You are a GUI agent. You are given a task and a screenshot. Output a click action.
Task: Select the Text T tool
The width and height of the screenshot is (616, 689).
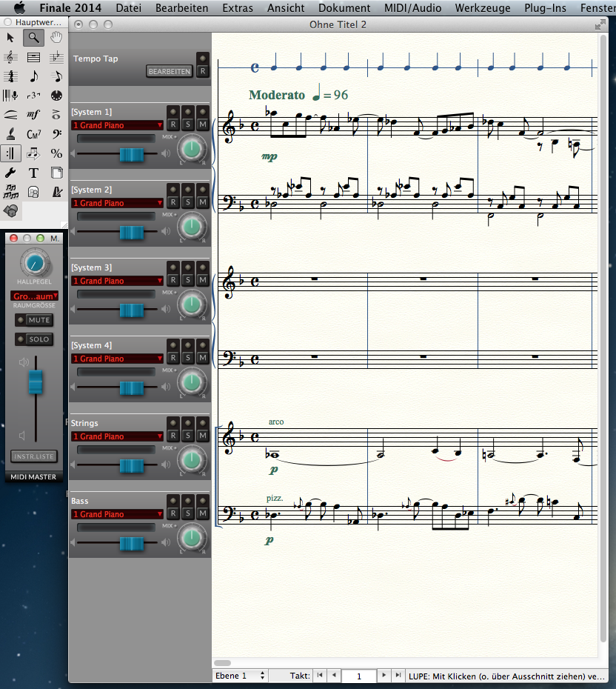33,173
